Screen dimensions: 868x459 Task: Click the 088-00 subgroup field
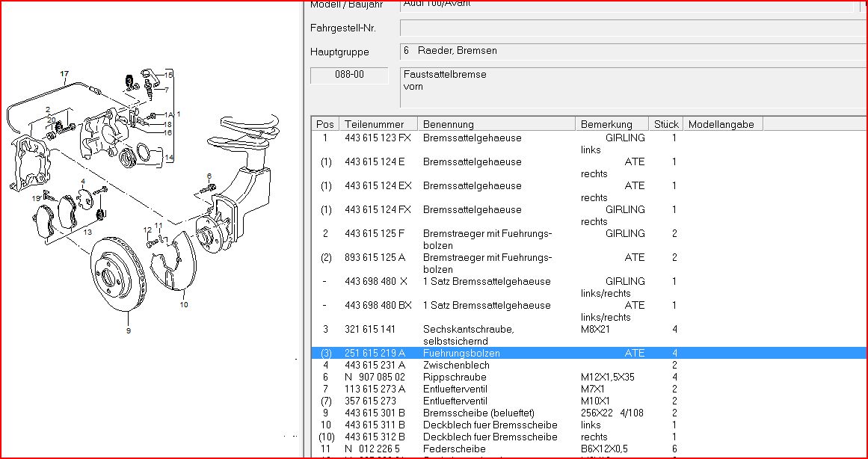tap(349, 76)
